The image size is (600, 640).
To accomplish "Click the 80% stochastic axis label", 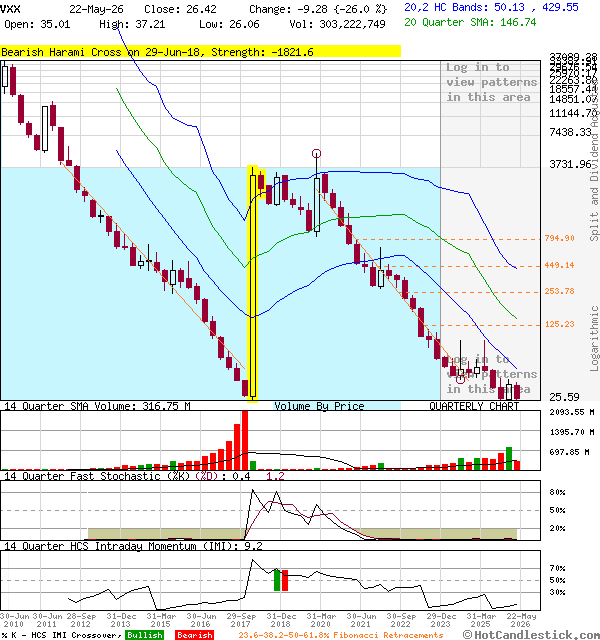I will tap(557, 492).
